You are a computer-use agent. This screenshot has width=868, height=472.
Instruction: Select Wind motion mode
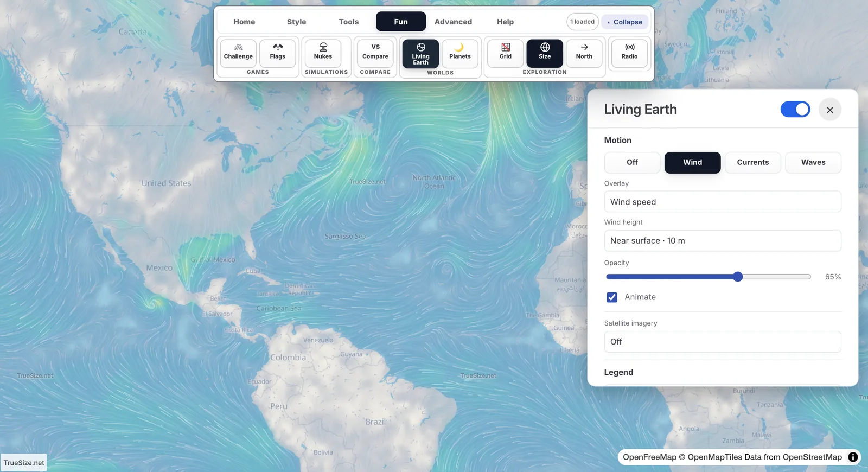coord(692,162)
